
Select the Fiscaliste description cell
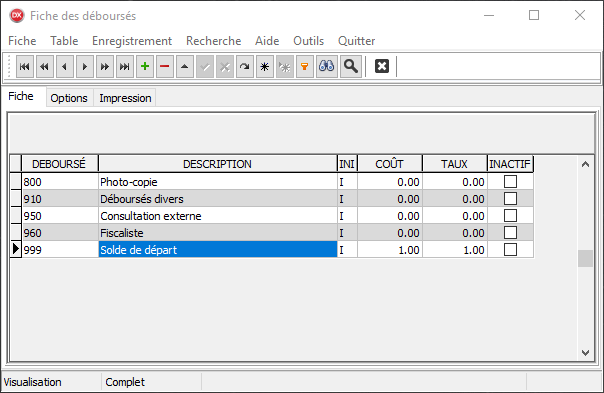point(218,233)
